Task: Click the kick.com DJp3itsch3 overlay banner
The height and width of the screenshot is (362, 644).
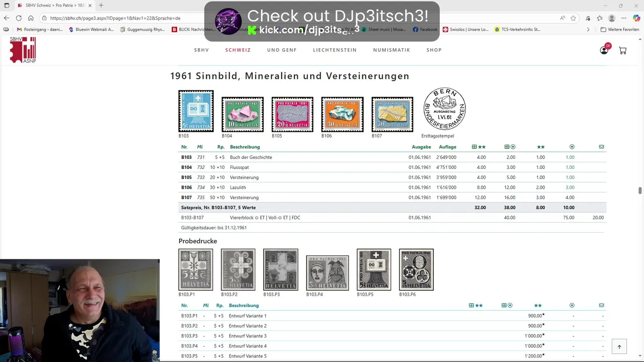Action: (322, 22)
